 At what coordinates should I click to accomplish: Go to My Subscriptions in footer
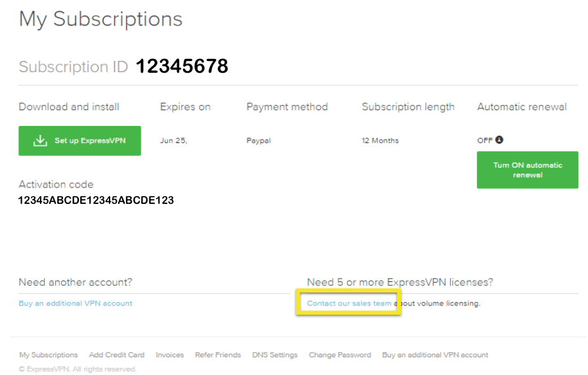[x=49, y=355]
